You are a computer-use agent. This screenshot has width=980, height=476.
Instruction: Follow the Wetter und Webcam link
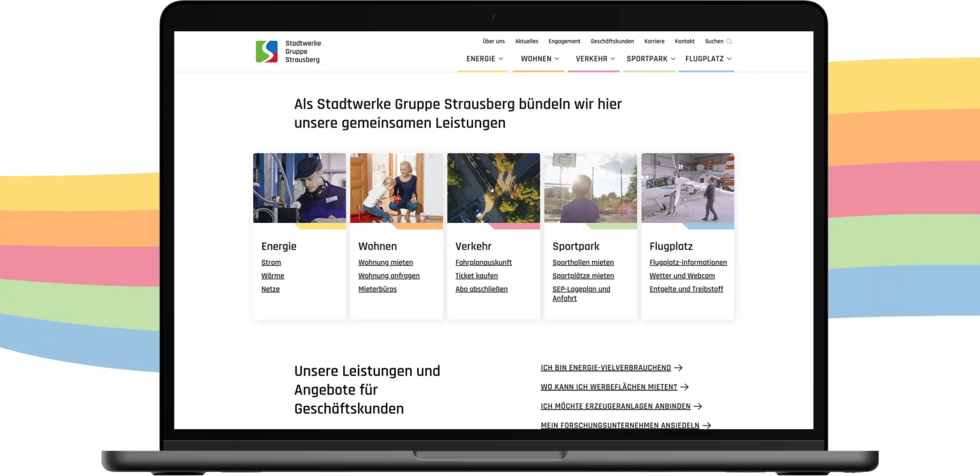[x=682, y=276]
